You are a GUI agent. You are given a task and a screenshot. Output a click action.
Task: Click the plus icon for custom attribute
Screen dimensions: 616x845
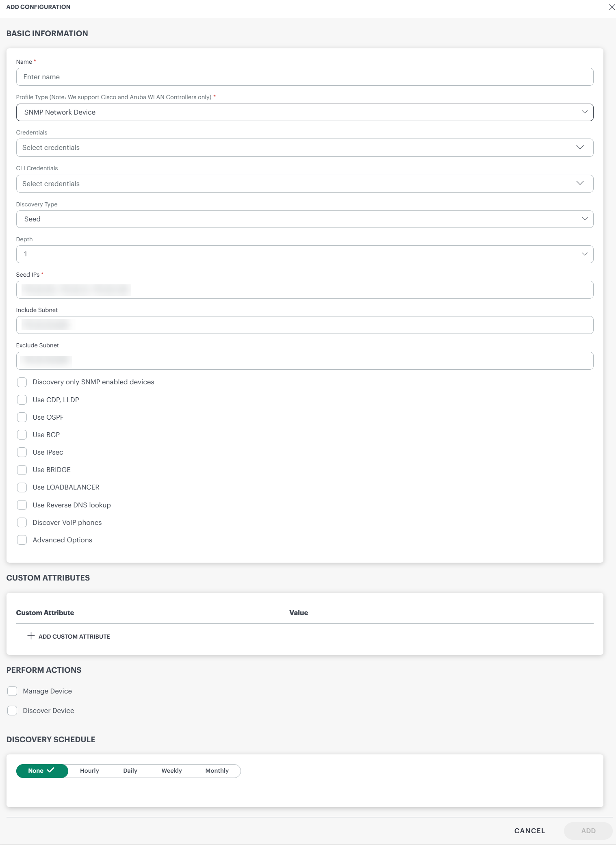pos(31,636)
